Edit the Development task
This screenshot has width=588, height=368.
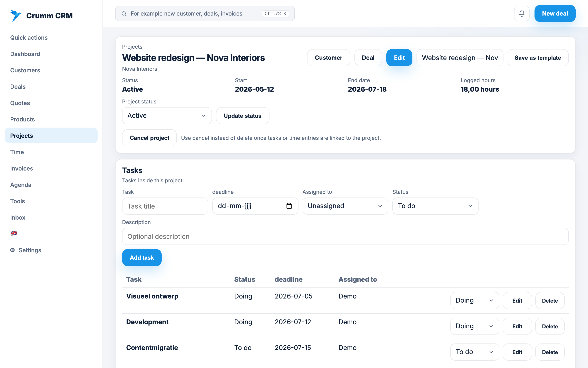coord(517,326)
